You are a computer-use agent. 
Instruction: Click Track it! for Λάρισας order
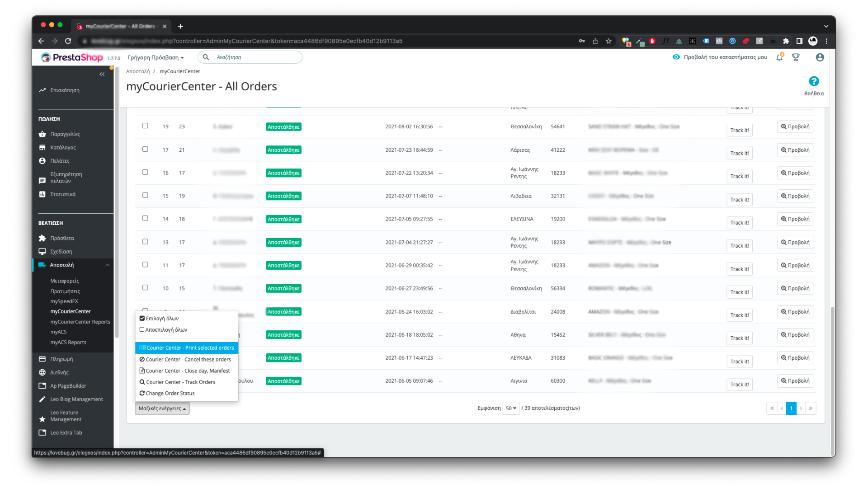coord(739,153)
